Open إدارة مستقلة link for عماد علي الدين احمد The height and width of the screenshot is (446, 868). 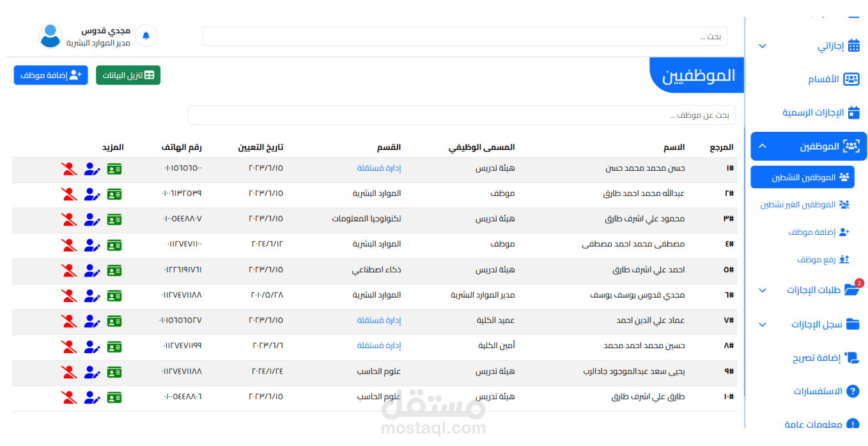(x=379, y=320)
